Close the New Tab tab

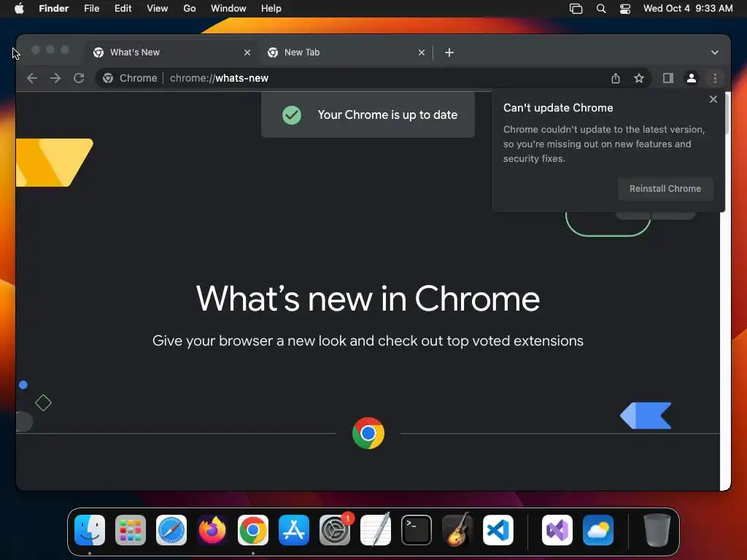[421, 52]
